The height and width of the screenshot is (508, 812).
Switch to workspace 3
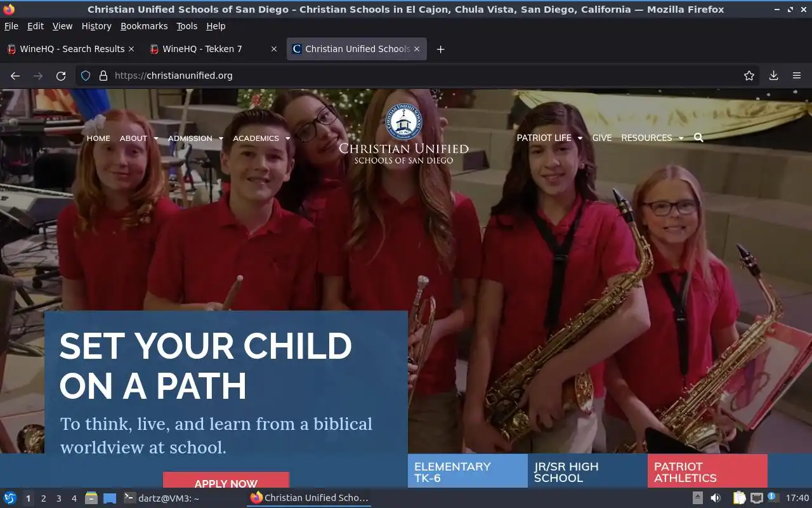tap(58, 498)
